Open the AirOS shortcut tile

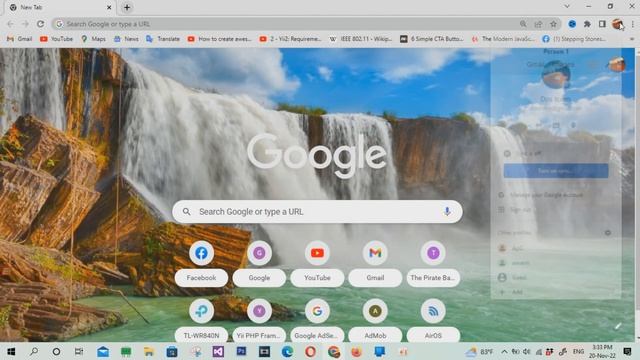point(433,321)
